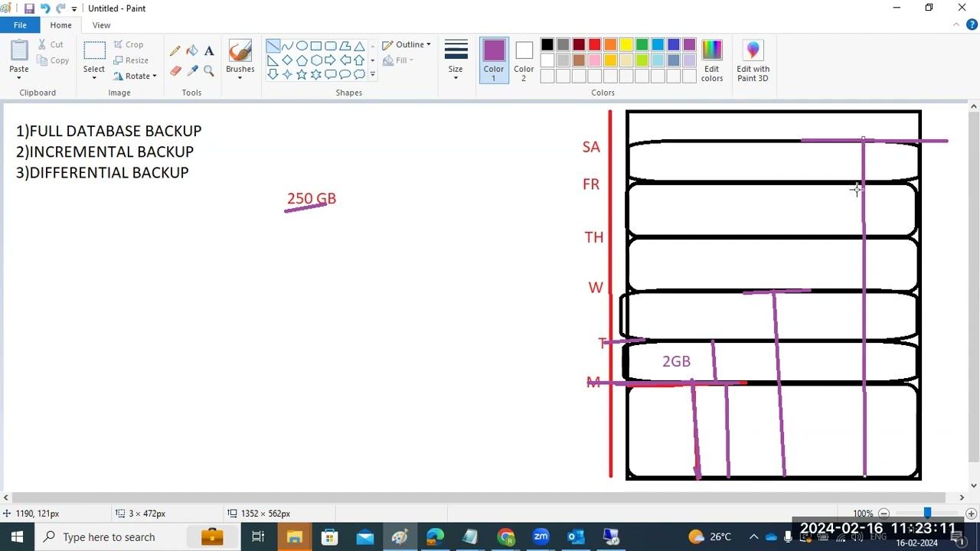Switch to the View tab
The height and width of the screenshot is (551, 980).
point(101,25)
